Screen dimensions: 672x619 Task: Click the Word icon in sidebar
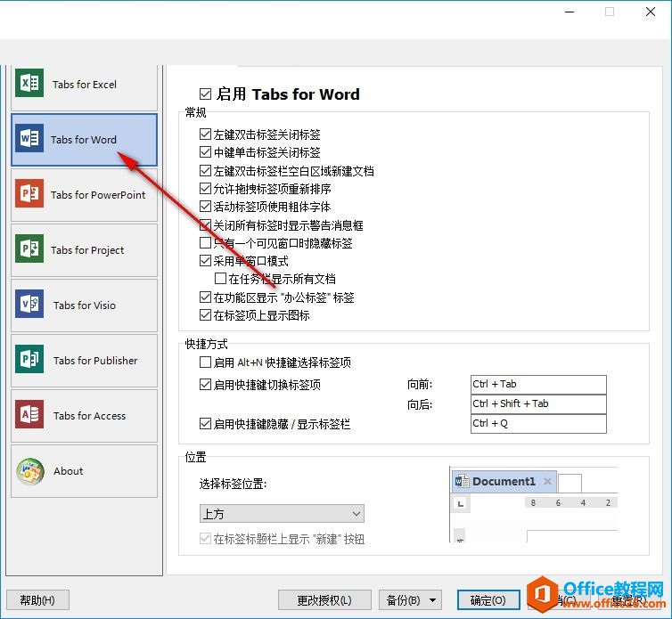tap(29, 138)
